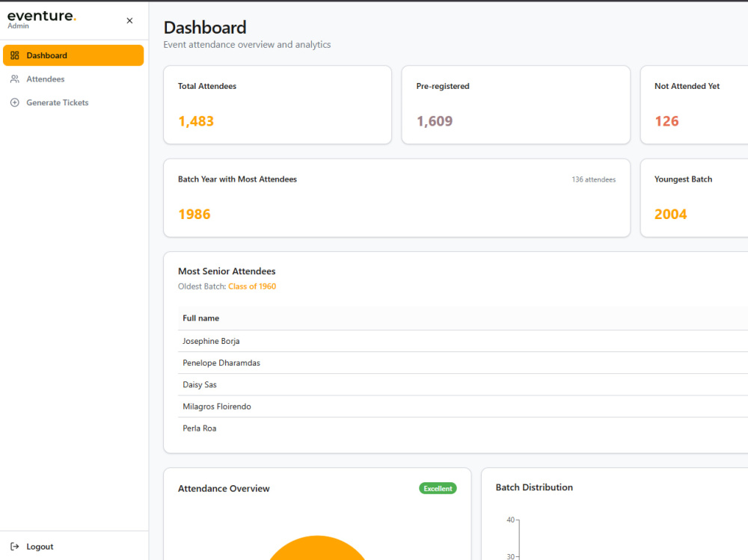Click the Admin label under logo
The image size is (748, 560).
18,26
